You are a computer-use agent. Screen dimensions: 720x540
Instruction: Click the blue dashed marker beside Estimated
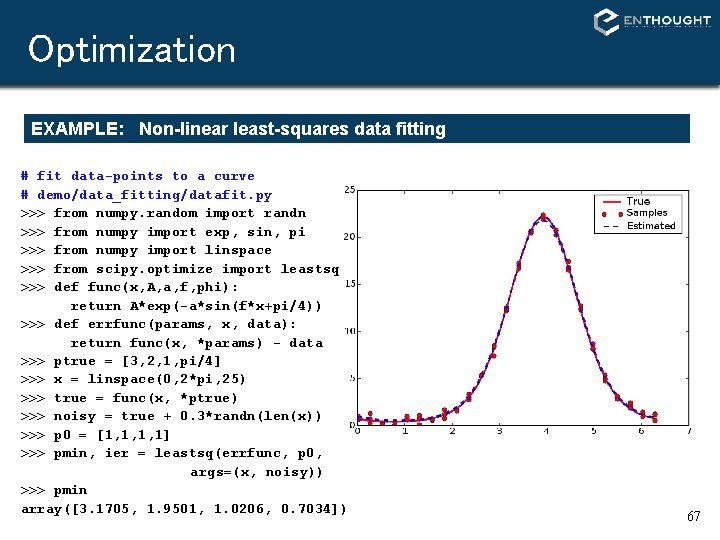pyautogui.click(x=611, y=226)
